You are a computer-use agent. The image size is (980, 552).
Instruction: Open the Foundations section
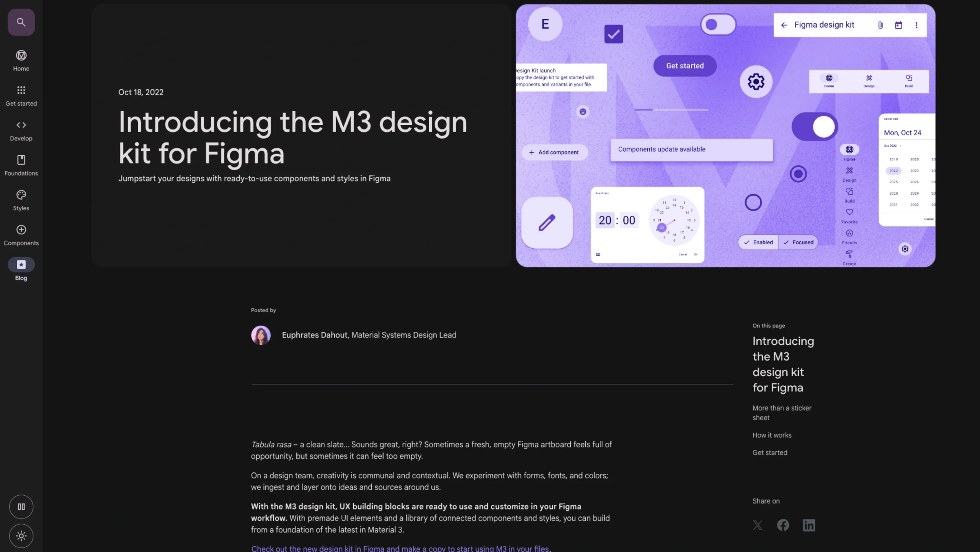(x=21, y=165)
